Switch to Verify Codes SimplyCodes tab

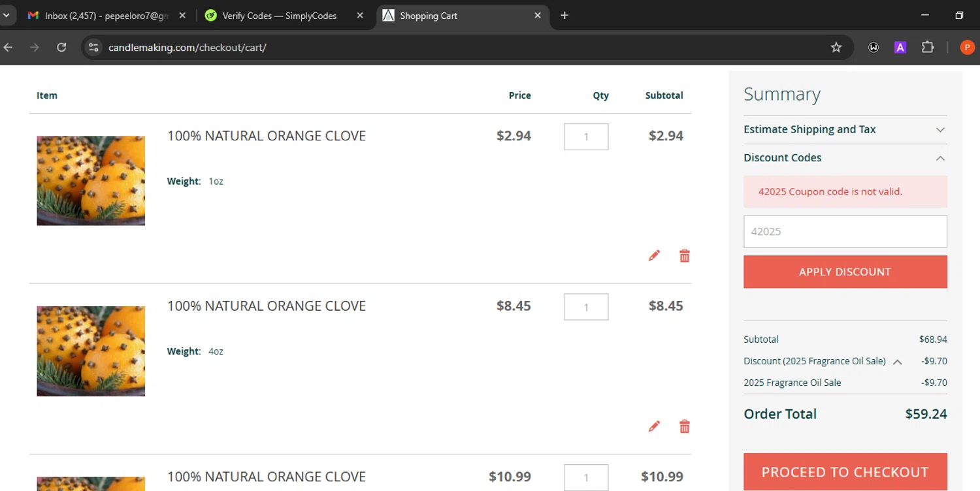tap(281, 16)
